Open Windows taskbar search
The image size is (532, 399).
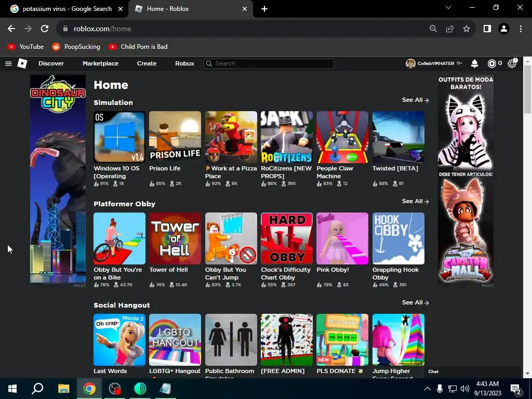(37, 389)
